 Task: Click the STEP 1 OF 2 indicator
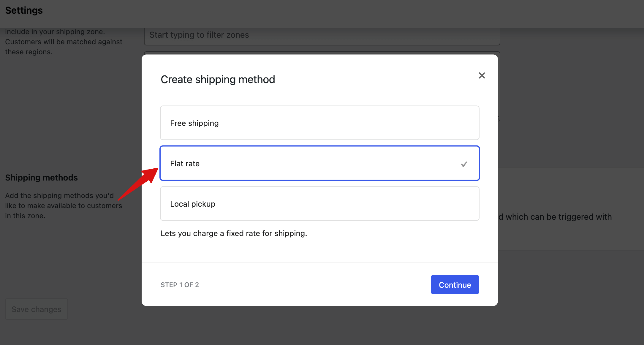180,285
